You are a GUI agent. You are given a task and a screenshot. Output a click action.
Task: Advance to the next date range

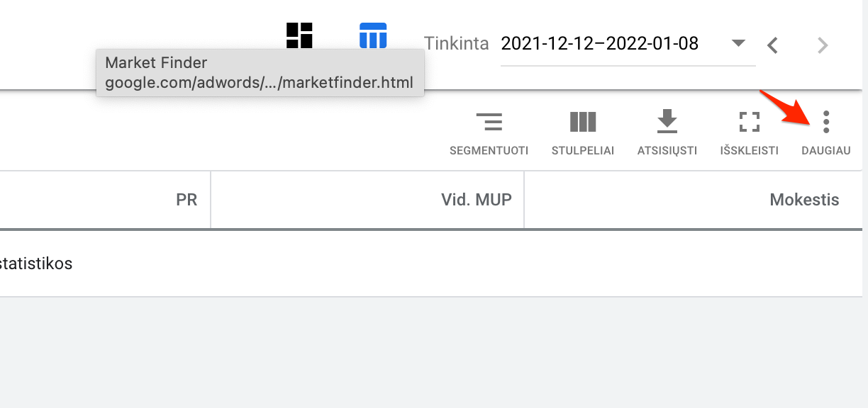[x=823, y=45]
